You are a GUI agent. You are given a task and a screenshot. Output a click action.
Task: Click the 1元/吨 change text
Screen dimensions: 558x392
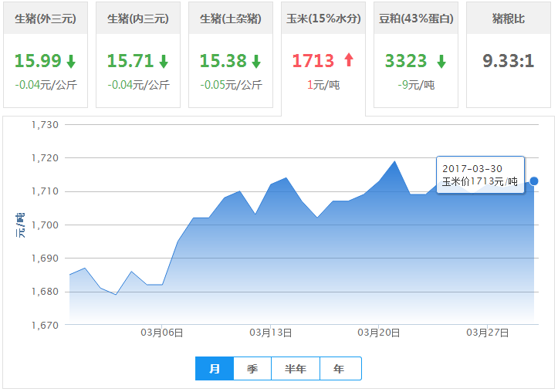pyautogui.click(x=323, y=85)
